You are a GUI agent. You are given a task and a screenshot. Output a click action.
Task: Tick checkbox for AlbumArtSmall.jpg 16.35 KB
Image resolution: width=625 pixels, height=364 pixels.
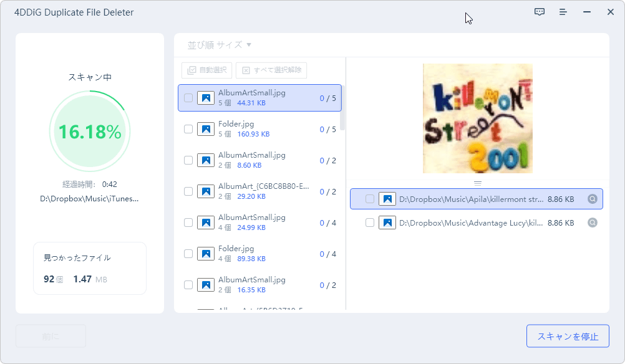[x=188, y=285]
